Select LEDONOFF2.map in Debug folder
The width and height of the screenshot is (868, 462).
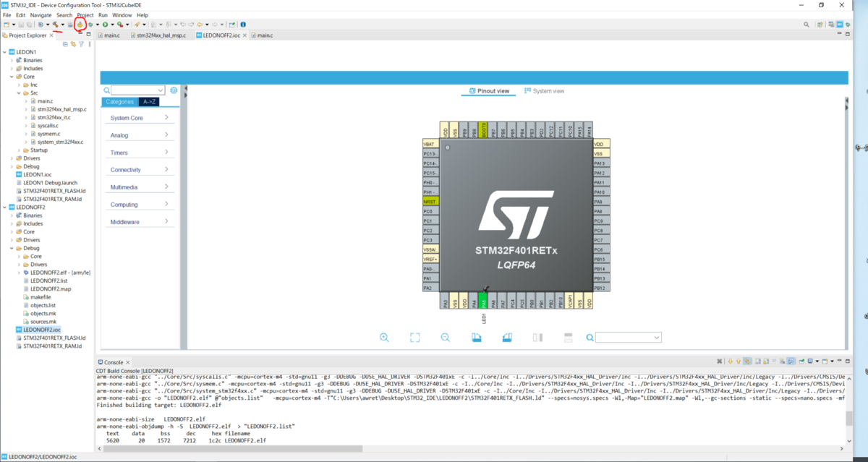pyautogui.click(x=51, y=289)
